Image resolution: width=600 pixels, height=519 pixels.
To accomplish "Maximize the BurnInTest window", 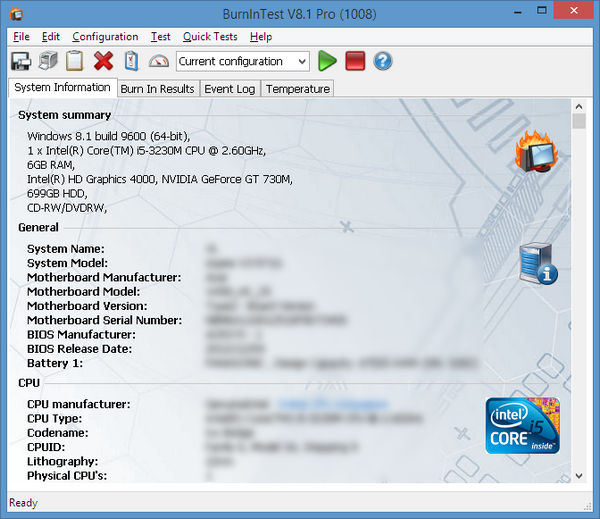I will 541,11.
